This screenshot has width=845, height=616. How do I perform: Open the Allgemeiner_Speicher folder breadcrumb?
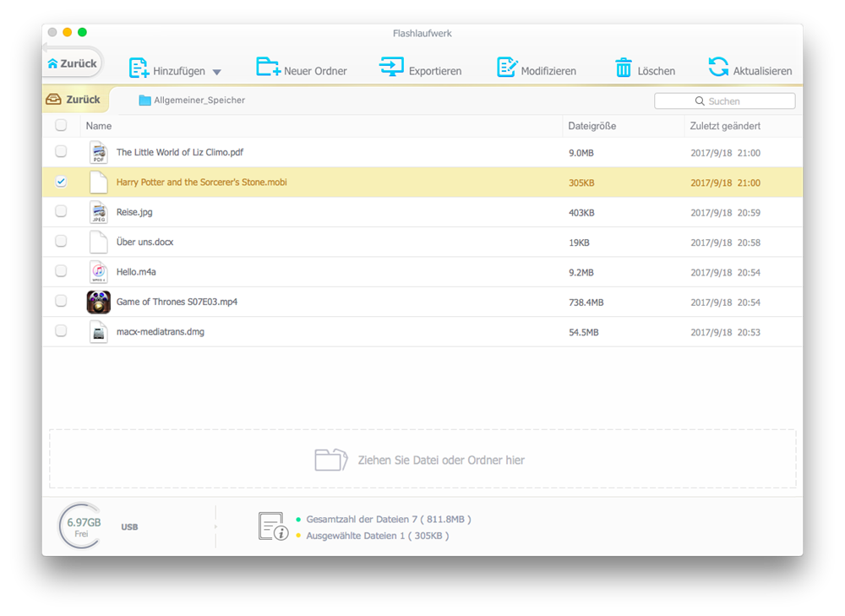tap(192, 101)
